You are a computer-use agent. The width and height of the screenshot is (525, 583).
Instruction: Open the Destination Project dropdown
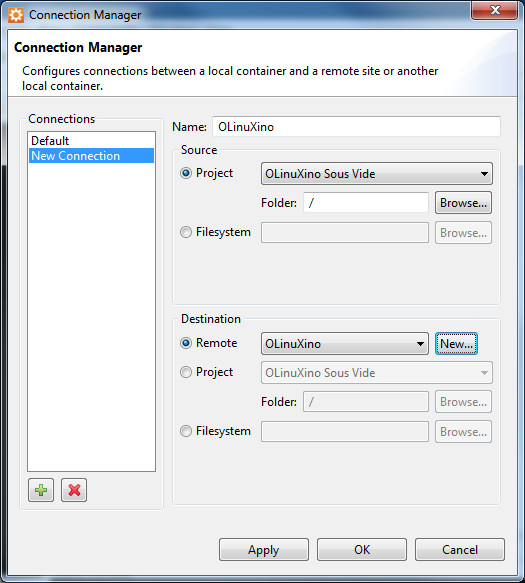(377, 373)
